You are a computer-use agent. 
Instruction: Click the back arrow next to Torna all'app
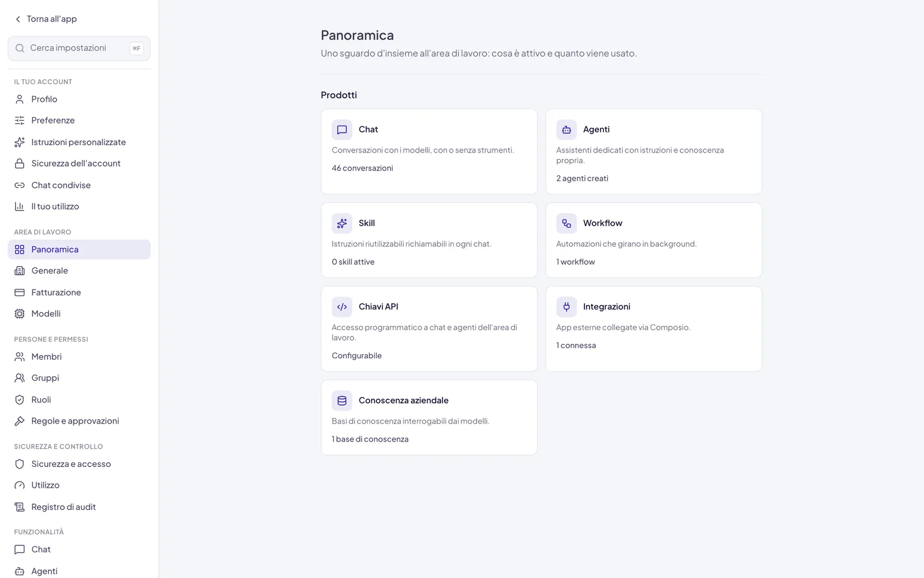point(18,19)
